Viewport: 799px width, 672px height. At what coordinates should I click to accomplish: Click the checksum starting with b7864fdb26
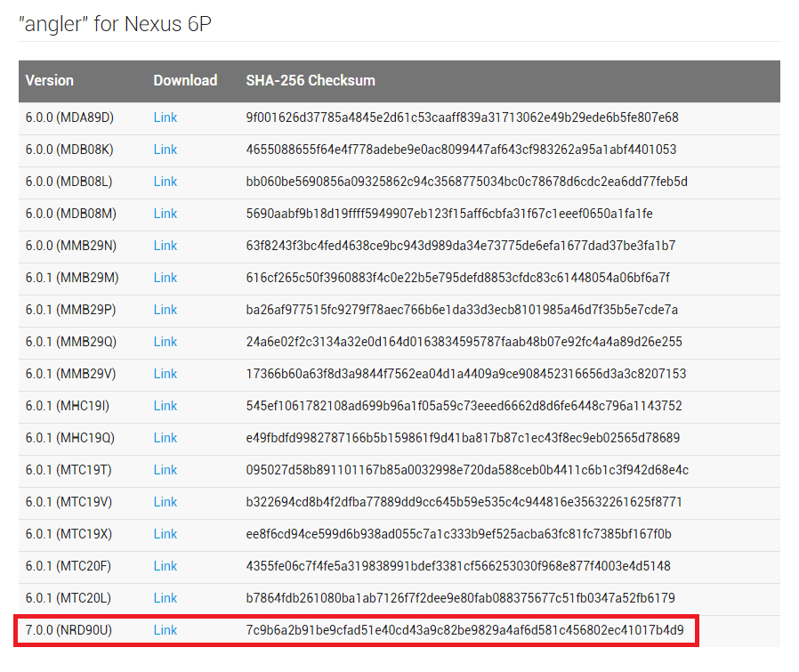point(461,599)
